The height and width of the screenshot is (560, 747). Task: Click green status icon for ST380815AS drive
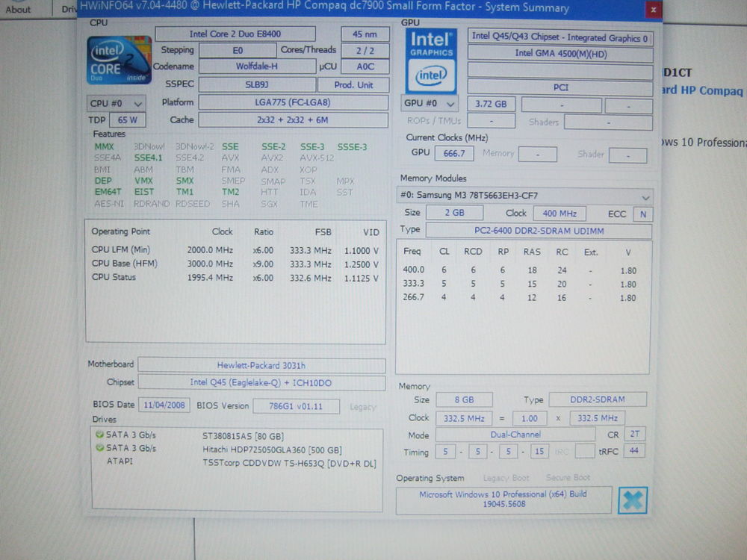coord(99,435)
